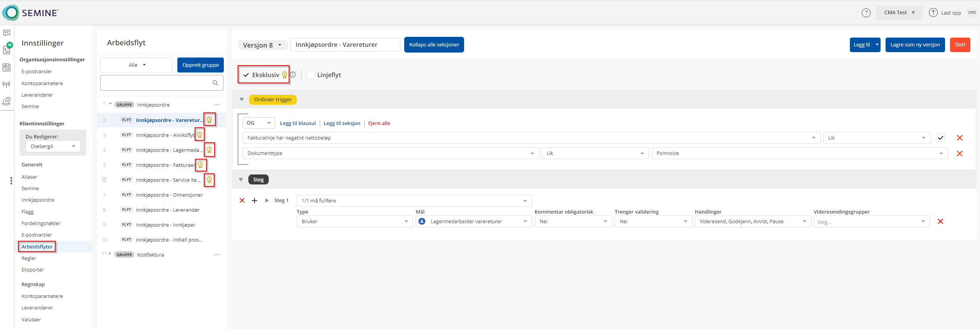This screenshot has height=329, width=980.
Task: Add a new step with plus icon
Action: (254, 201)
